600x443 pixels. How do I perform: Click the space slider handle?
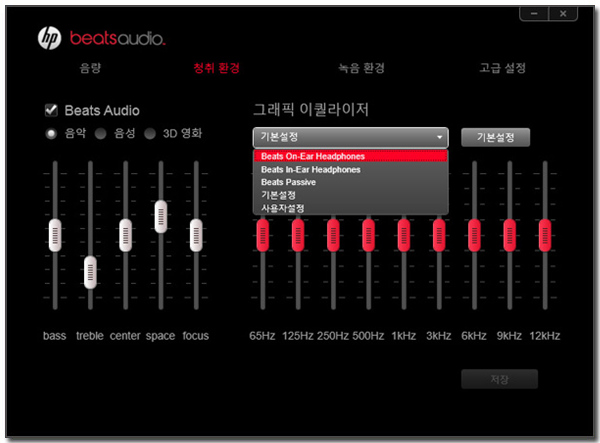(161, 217)
